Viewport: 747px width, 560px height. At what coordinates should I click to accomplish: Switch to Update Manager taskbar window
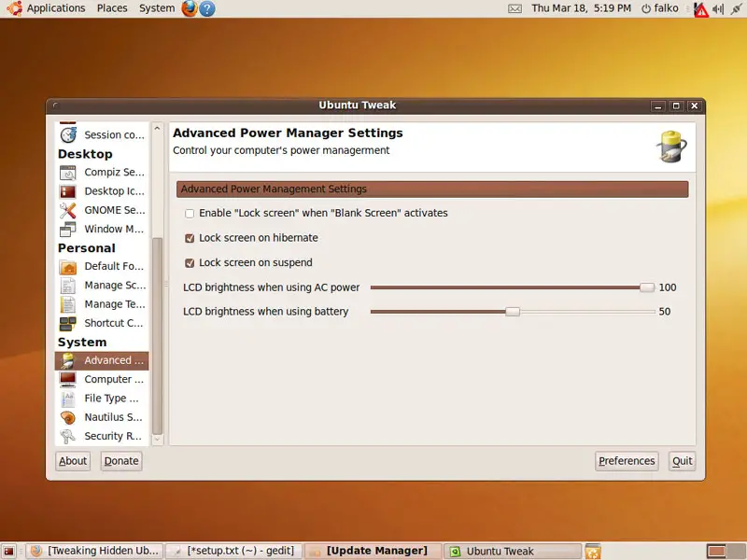[x=373, y=551]
